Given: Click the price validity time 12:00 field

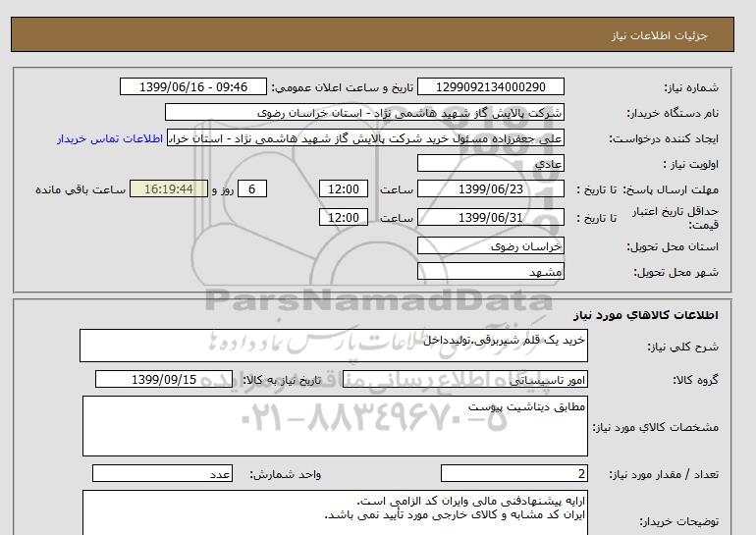Looking at the screenshot, I should 344,217.
